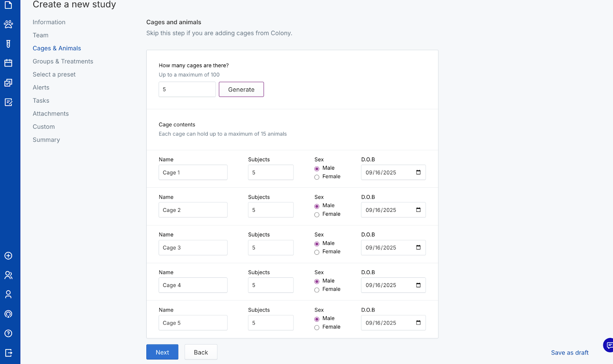This screenshot has width=613, height=364.
Task: Click the plus circle icon in sidebar
Action: [8, 256]
